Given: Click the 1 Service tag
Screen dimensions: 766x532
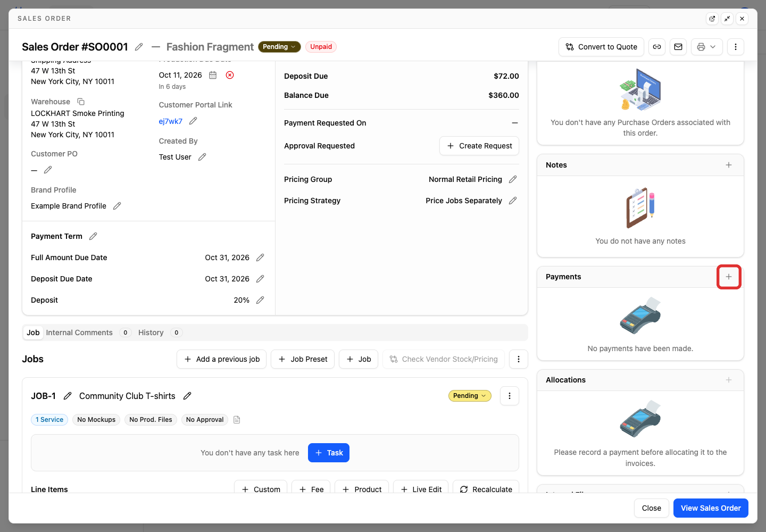Looking at the screenshot, I should click(49, 420).
